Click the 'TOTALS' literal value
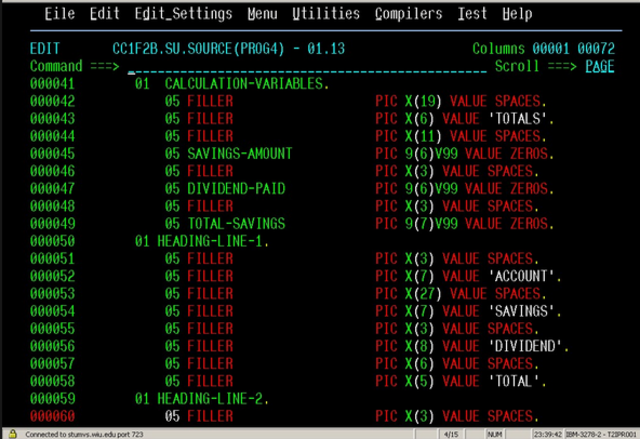The image size is (640, 439). [x=517, y=119]
